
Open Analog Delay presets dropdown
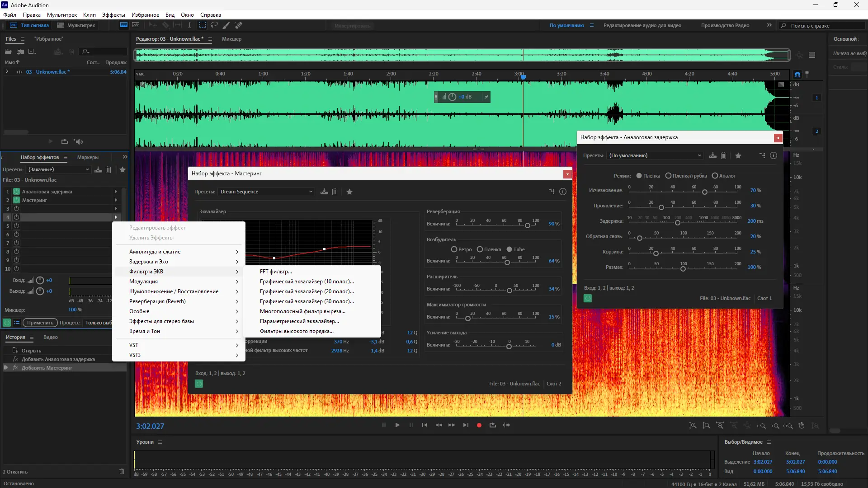655,155
